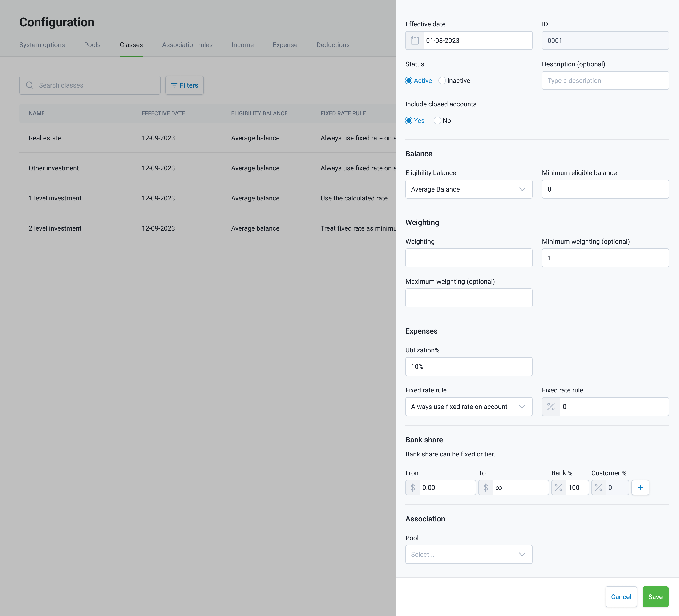The height and width of the screenshot is (616, 679).
Task: Switch to the Association rules tab
Action: point(187,45)
